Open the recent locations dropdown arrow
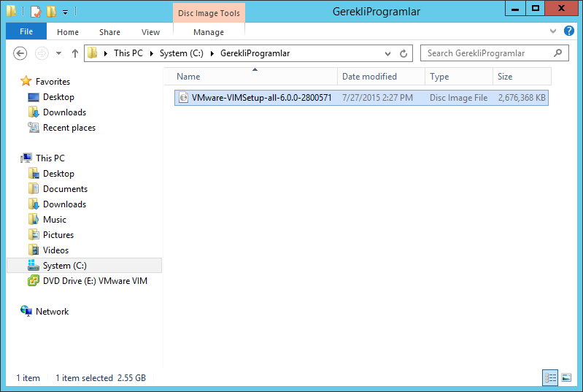The height and width of the screenshot is (392, 583). pyautogui.click(x=59, y=53)
